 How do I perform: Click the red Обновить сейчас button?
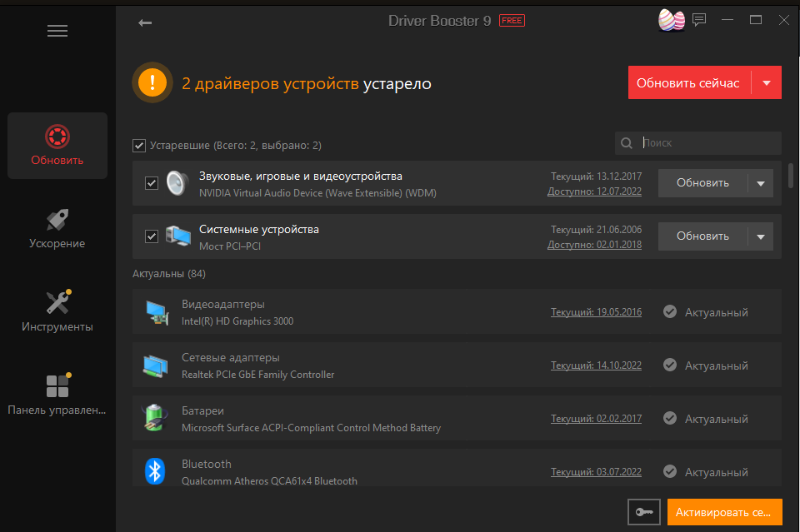click(x=689, y=82)
